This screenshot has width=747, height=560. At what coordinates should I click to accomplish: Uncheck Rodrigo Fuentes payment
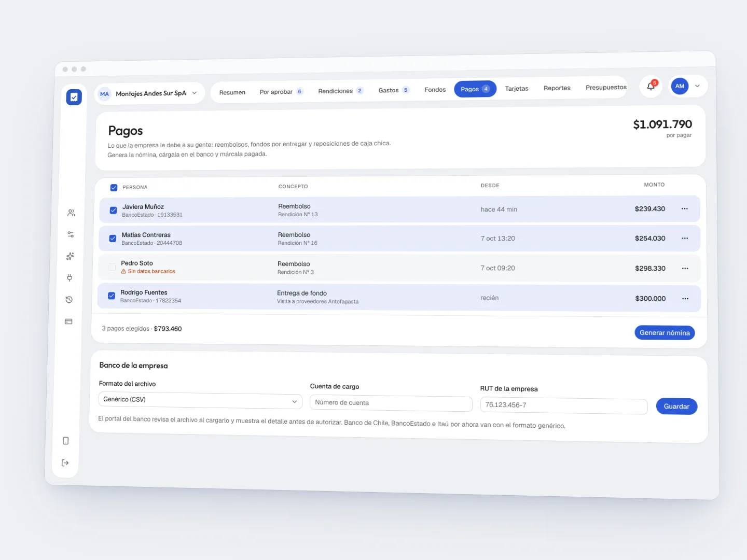[x=112, y=296]
